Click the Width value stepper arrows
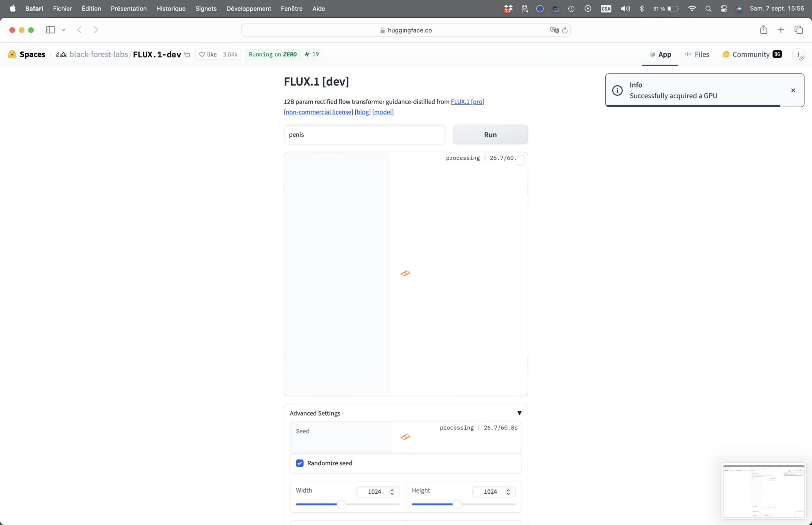The image size is (812, 525). [x=392, y=492]
